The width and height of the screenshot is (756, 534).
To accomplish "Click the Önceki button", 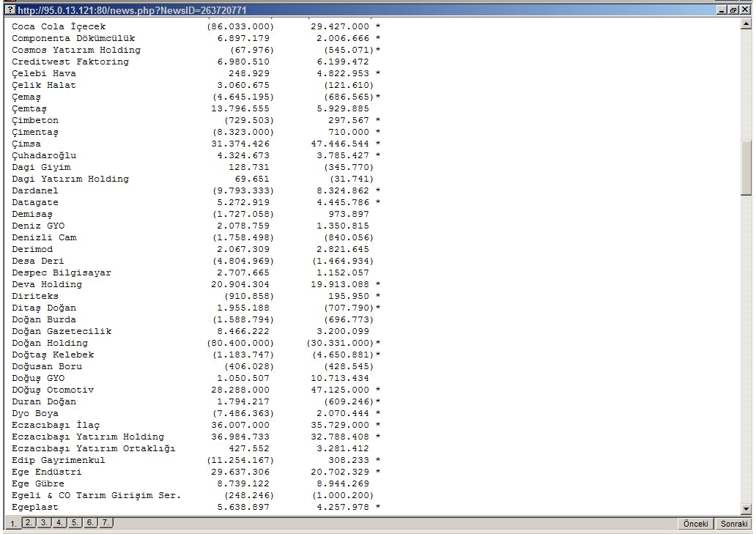I will 696,524.
